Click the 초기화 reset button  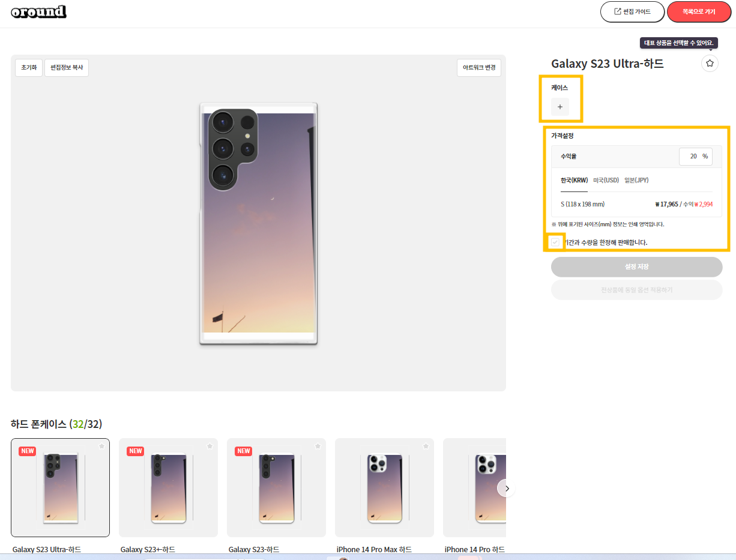tap(29, 68)
